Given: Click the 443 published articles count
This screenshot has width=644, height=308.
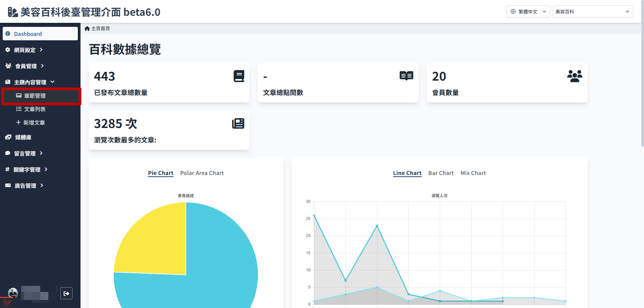Looking at the screenshot, I should point(104,76).
